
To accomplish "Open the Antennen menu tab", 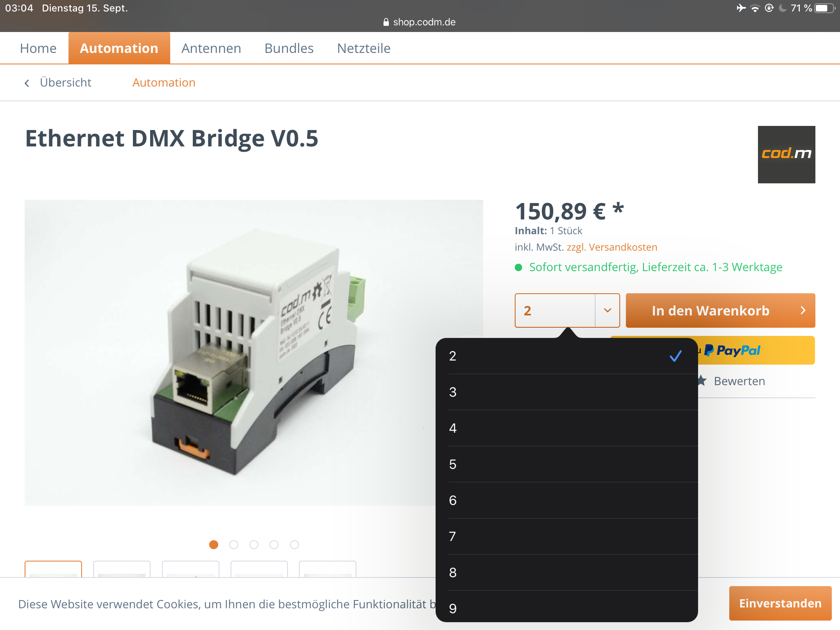I will point(211,48).
